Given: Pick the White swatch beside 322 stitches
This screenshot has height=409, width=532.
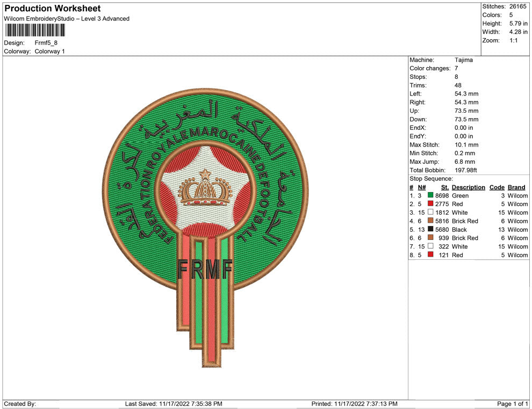Looking at the screenshot, I should (430, 246).
